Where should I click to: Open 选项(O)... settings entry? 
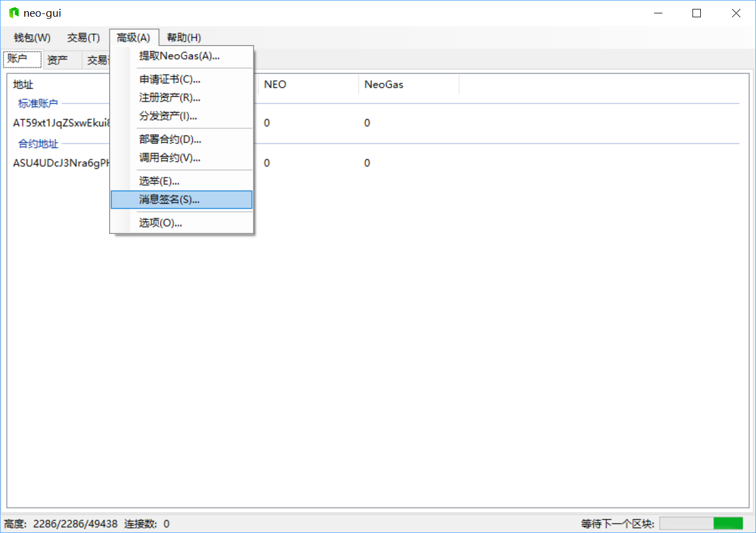[x=182, y=223]
